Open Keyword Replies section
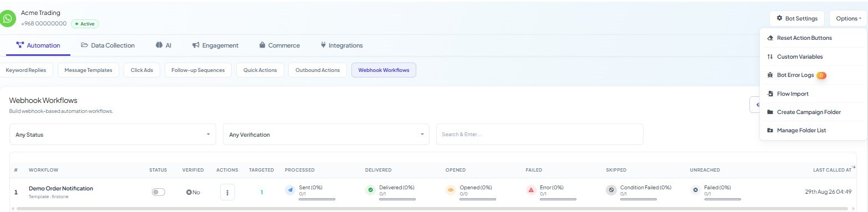The height and width of the screenshot is (212, 868). point(26,70)
